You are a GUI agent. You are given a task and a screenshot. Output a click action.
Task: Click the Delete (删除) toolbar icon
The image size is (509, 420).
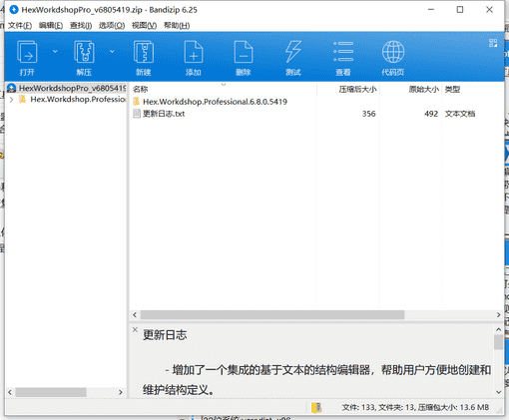coord(244,52)
